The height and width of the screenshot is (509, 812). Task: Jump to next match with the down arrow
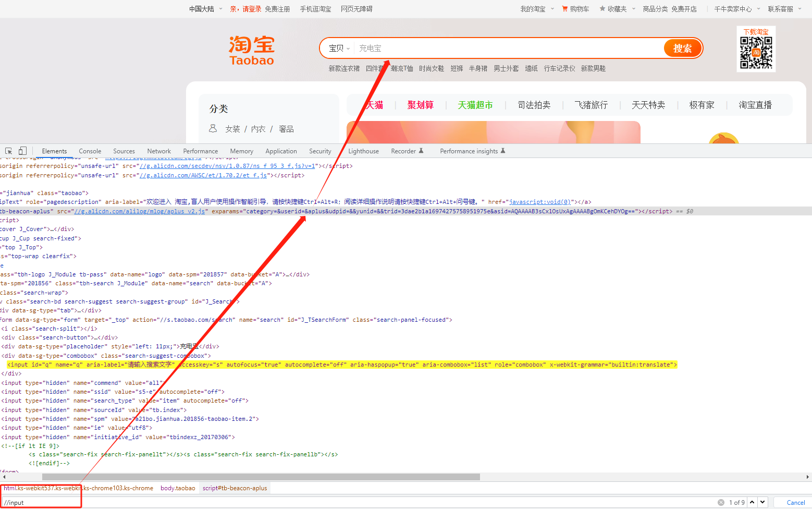[x=762, y=502]
